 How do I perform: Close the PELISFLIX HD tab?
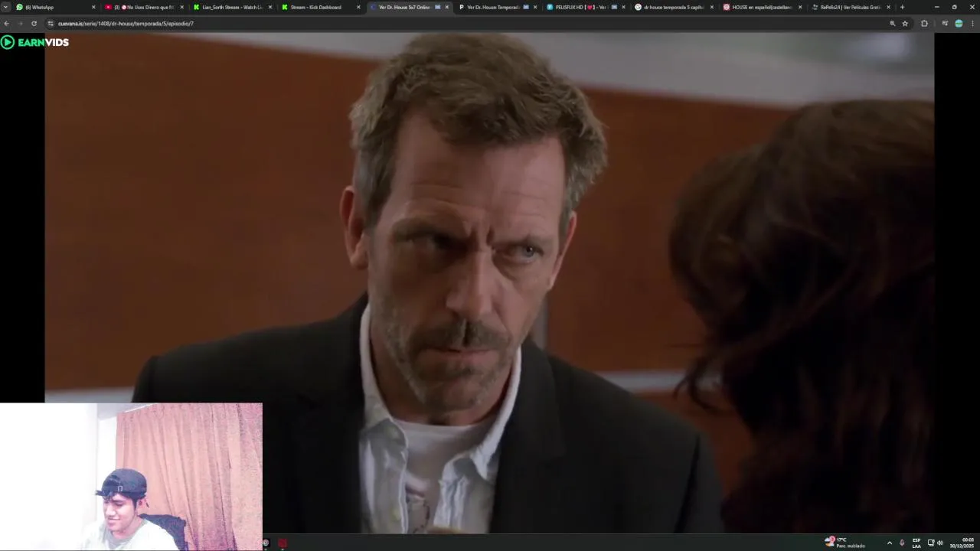(623, 7)
